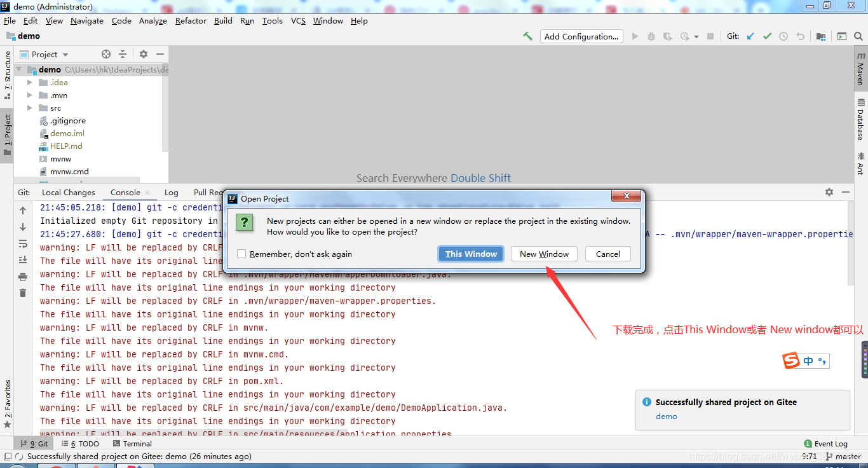
Task: Collapse the demo root project node
Action: click(x=18, y=69)
